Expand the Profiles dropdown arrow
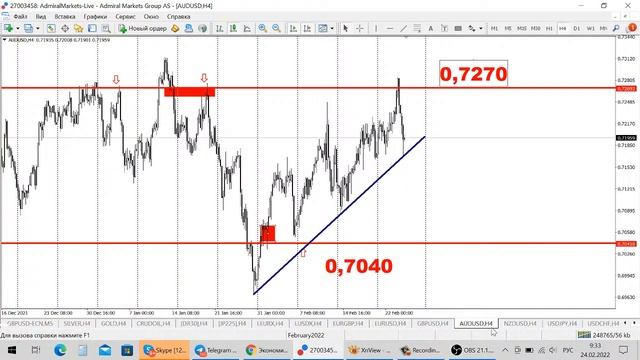 [x=38, y=28]
